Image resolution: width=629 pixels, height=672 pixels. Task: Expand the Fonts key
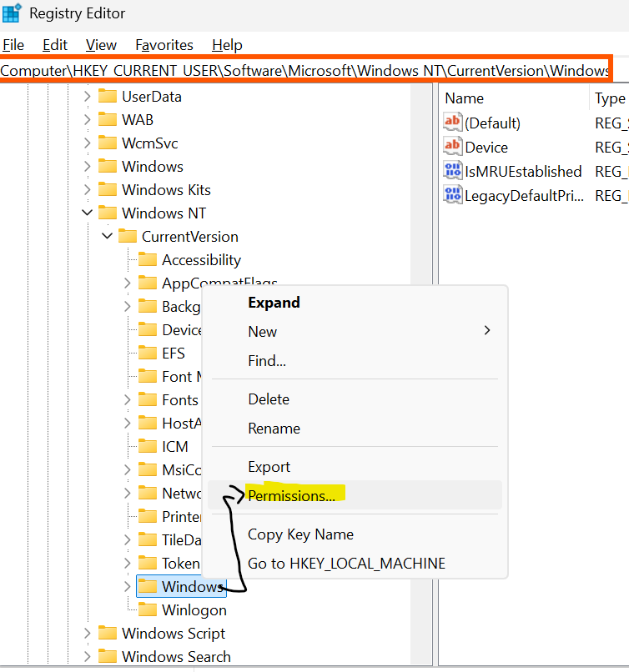(128, 400)
